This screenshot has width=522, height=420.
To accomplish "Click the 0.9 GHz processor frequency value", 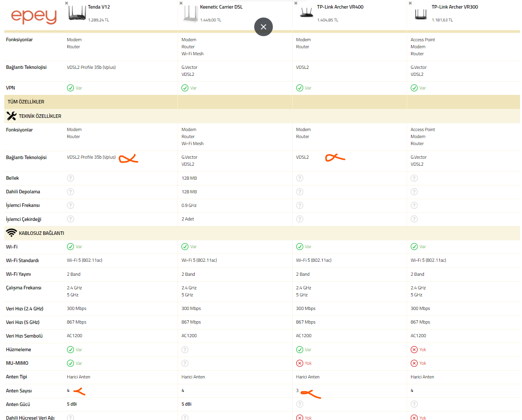I will [x=189, y=205].
